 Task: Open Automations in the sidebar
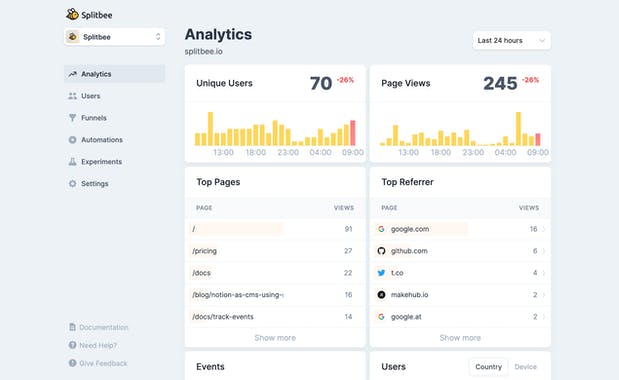[x=114, y=140]
